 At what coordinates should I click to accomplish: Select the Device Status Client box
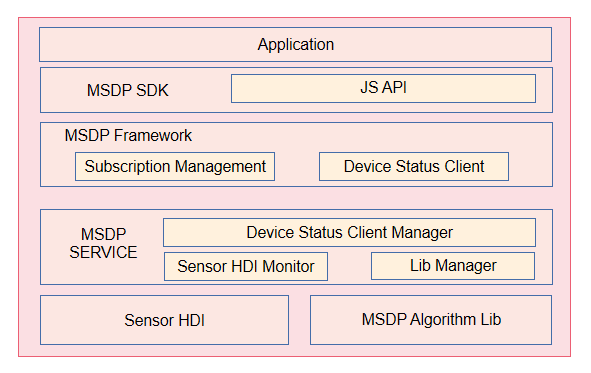tap(414, 167)
